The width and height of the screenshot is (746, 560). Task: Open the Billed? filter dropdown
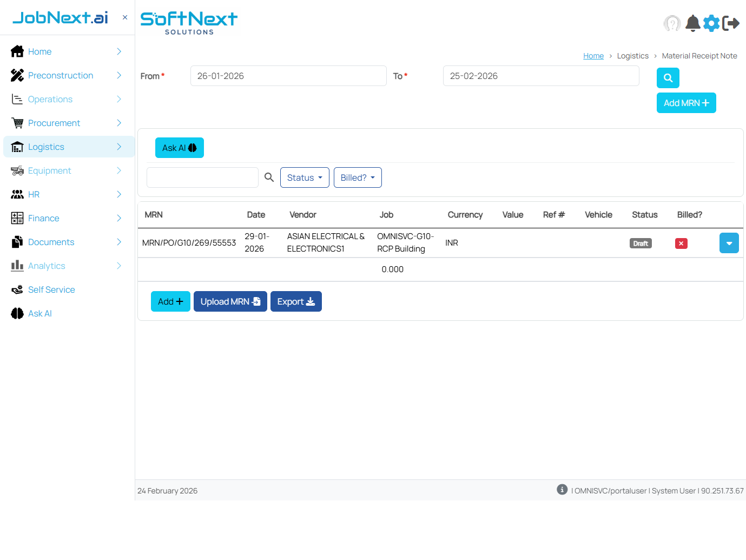click(x=358, y=177)
